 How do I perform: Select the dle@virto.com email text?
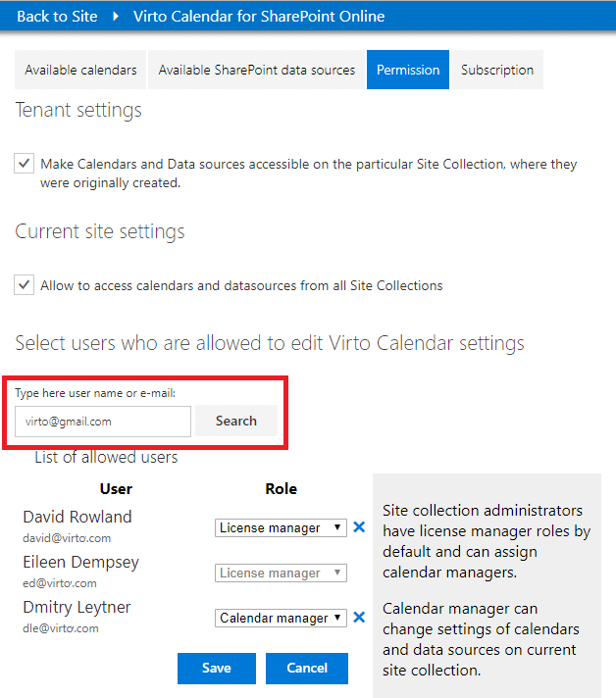point(61,628)
